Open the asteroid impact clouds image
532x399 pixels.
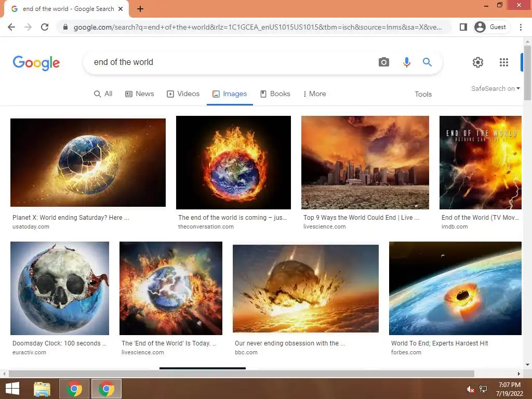coord(305,288)
